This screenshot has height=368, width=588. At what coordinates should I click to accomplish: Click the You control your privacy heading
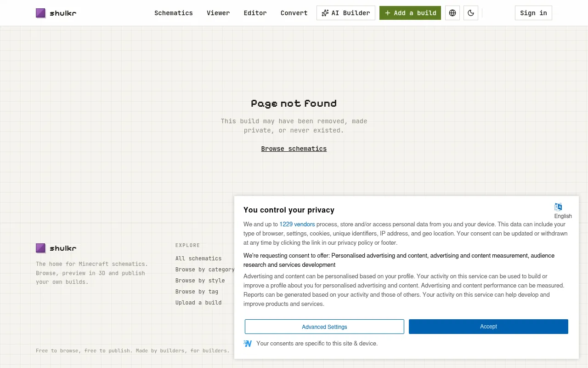click(289, 210)
